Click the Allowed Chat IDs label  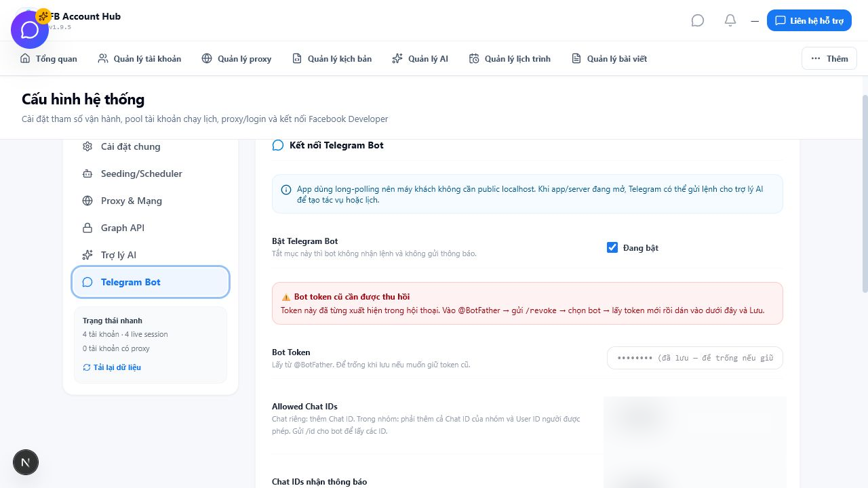click(x=304, y=407)
